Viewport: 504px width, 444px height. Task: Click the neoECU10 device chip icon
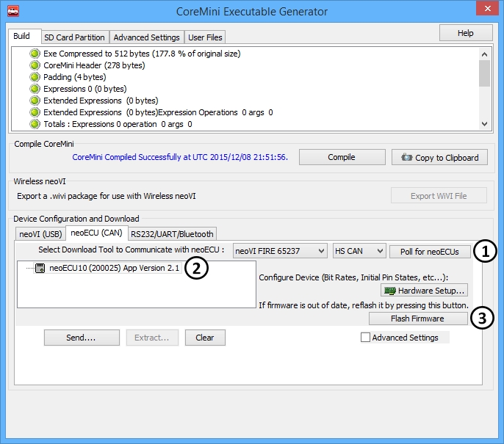pyautogui.click(x=40, y=269)
